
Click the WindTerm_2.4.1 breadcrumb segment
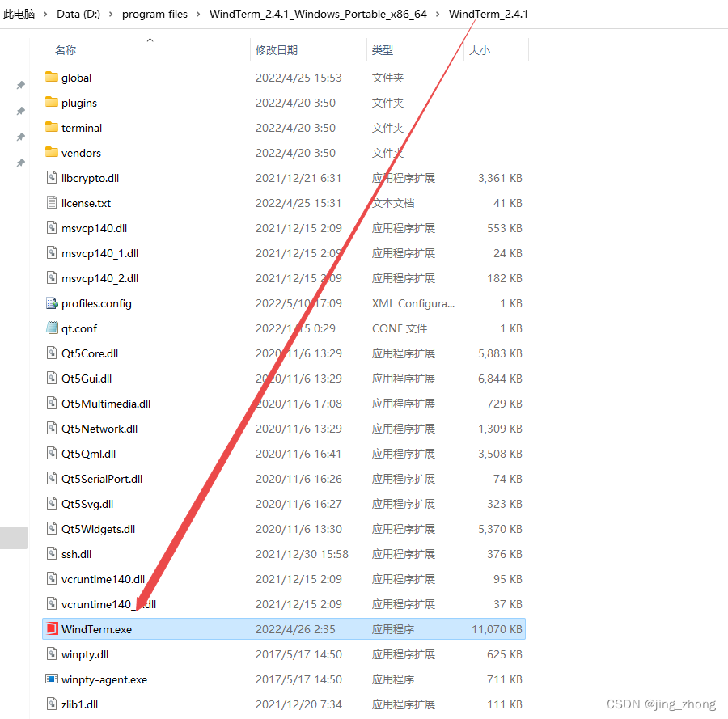pyautogui.click(x=489, y=14)
